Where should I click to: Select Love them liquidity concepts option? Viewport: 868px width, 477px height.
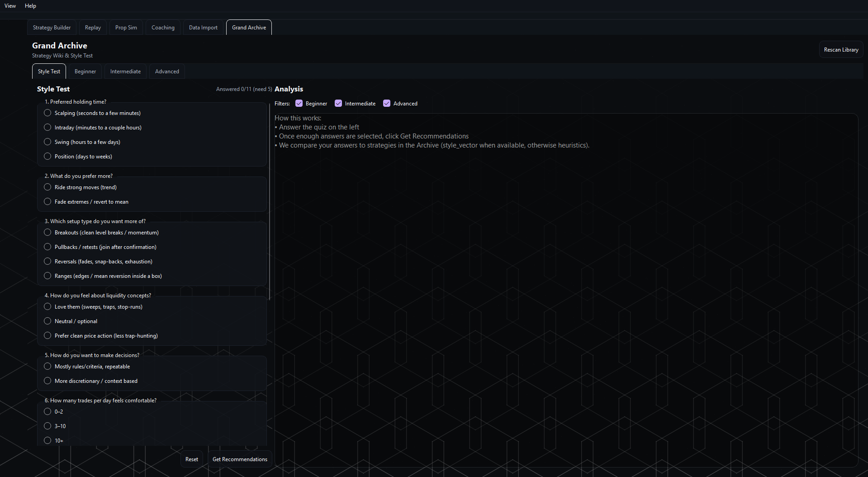(47, 307)
